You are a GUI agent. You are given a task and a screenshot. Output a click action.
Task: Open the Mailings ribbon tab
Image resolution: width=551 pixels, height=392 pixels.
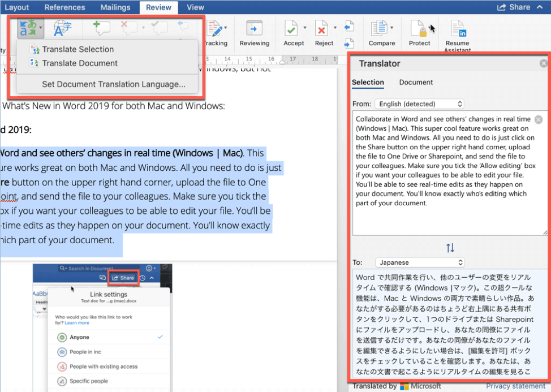pyautogui.click(x=115, y=7)
